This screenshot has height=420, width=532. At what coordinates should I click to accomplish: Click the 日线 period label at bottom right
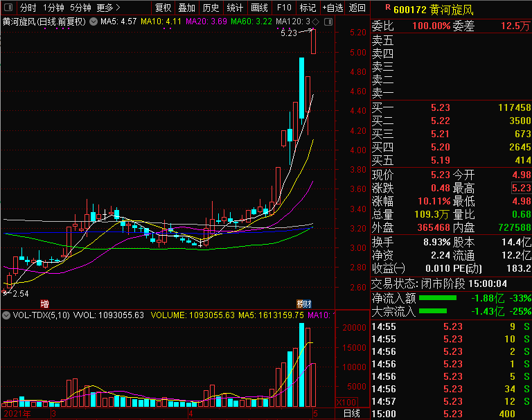tap(352, 414)
